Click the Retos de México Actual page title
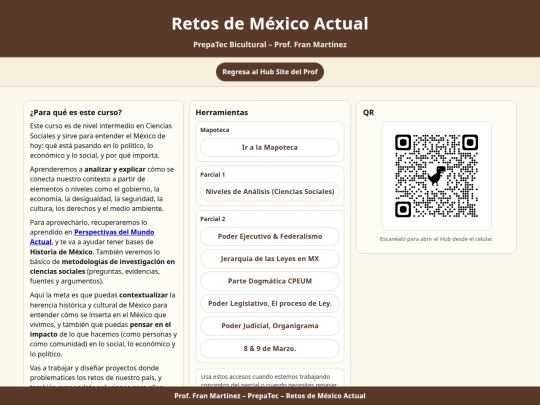 tap(270, 23)
